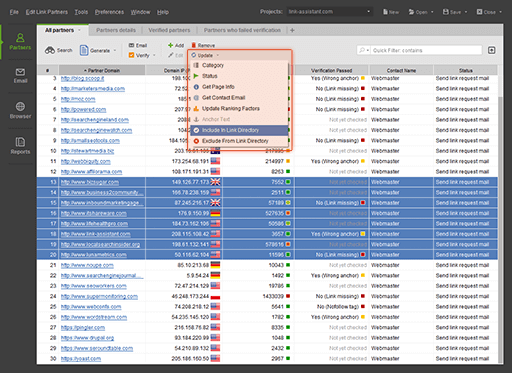Open the Browser section in sidebar
This screenshot has width=512, height=373.
click(x=20, y=110)
